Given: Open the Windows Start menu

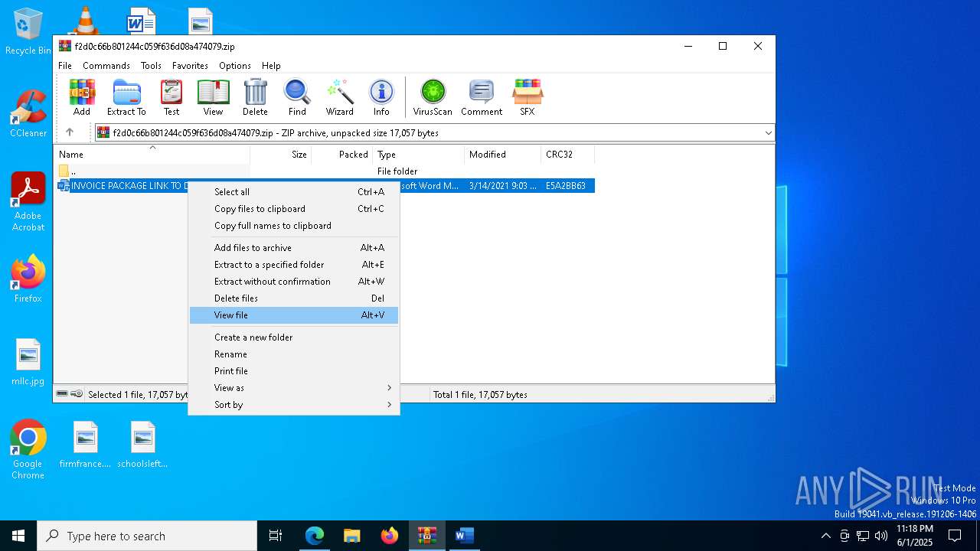Looking at the screenshot, I should coord(18,536).
